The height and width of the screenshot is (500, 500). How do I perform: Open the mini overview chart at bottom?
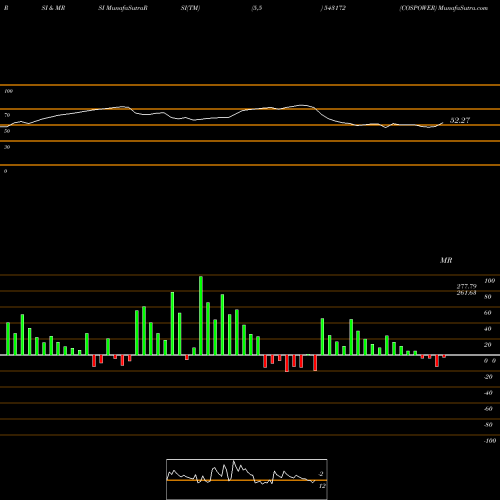pyautogui.click(x=247, y=479)
